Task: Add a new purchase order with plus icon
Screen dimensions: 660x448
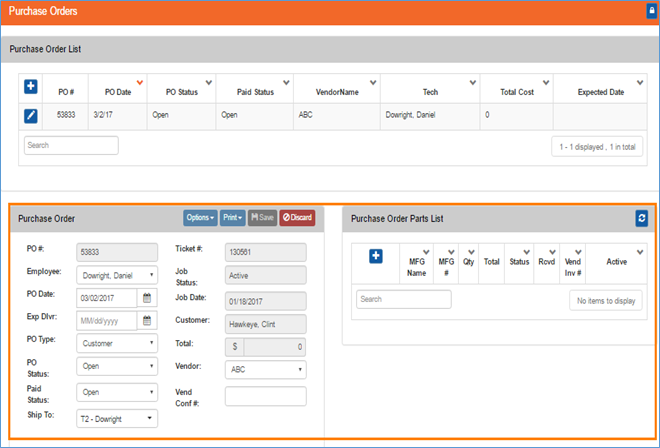Action: (31, 86)
